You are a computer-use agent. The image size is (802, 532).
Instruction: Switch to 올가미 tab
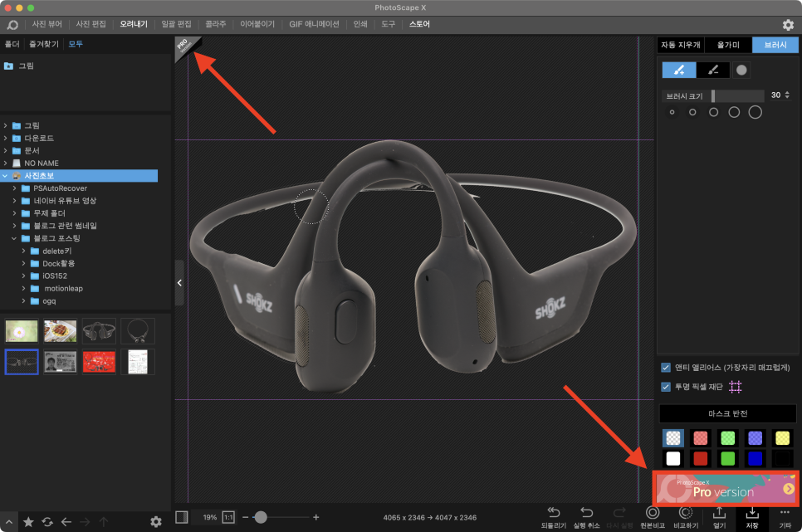click(x=728, y=45)
